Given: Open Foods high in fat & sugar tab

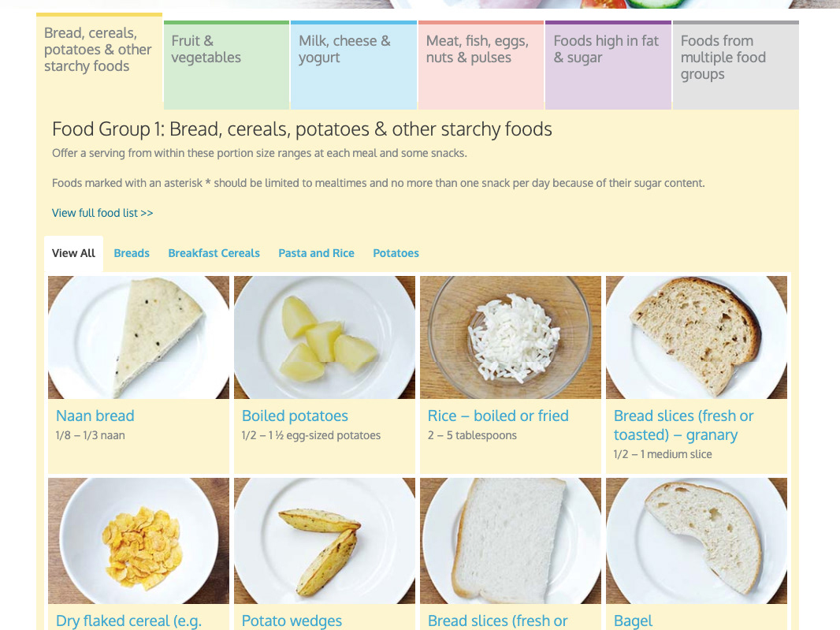Looking at the screenshot, I should tap(608, 65).
